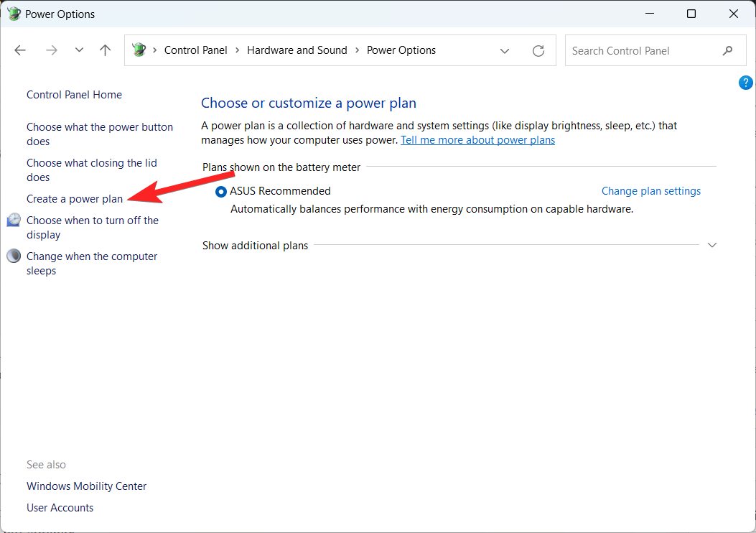The height and width of the screenshot is (533, 756).
Task: Open Windows Mobility Center
Action: [x=86, y=486]
